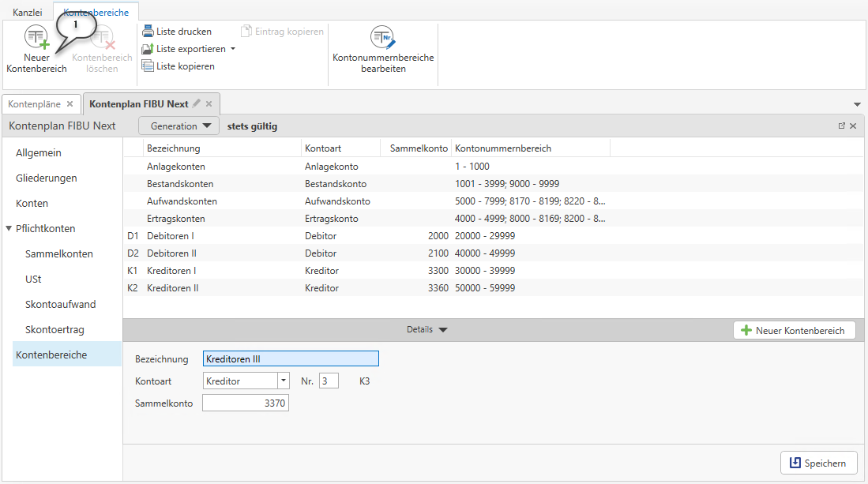Screen dimensions: 868x484
Task: Select Sammelkonten in the sidebar
Action: coord(58,254)
